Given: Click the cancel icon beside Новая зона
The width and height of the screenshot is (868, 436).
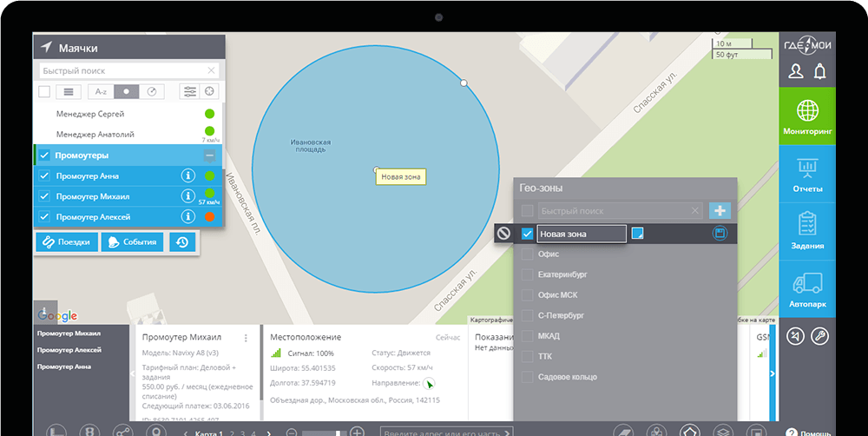Looking at the screenshot, I should click(x=503, y=234).
